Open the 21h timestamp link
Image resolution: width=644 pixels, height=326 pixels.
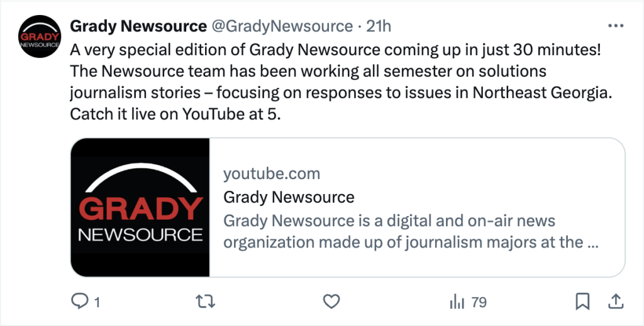pyautogui.click(x=379, y=26)
